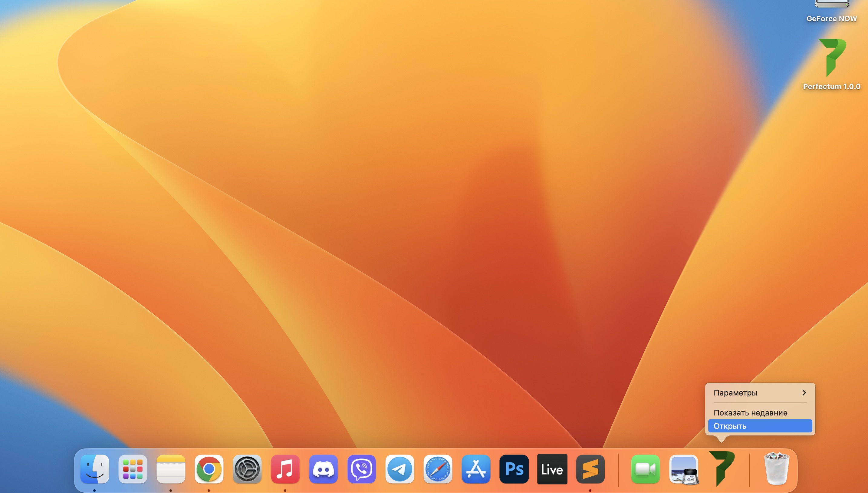Screen dimensions: 868x493
Task: Open Discord from the dock
Action: pyautogui.click(x=323, y=469)
